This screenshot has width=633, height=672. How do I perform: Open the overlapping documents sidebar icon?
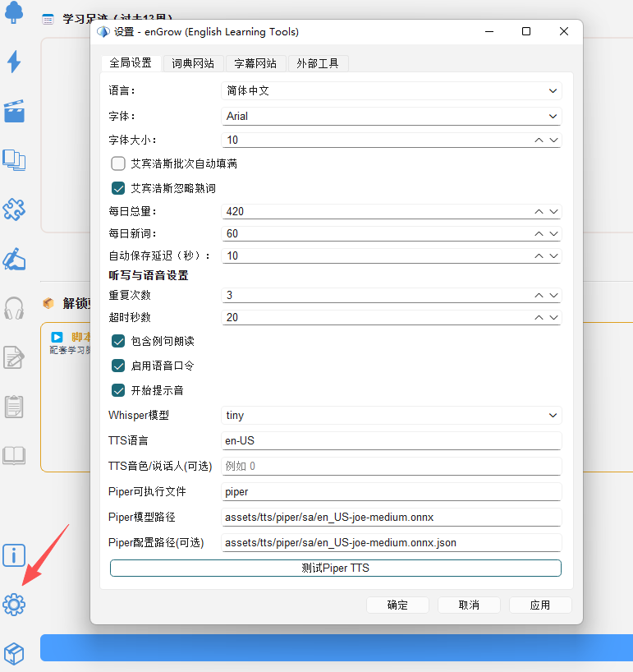click(x=14, y=161)
